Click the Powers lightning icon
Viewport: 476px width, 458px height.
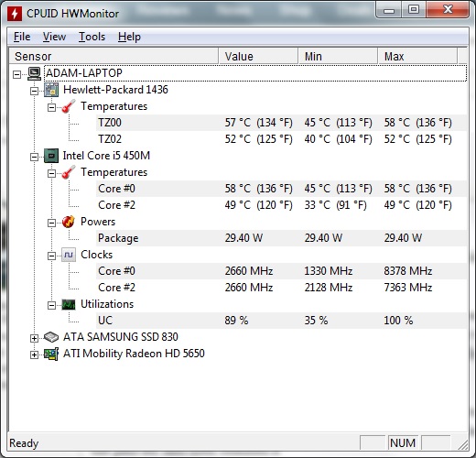point(69,222)
